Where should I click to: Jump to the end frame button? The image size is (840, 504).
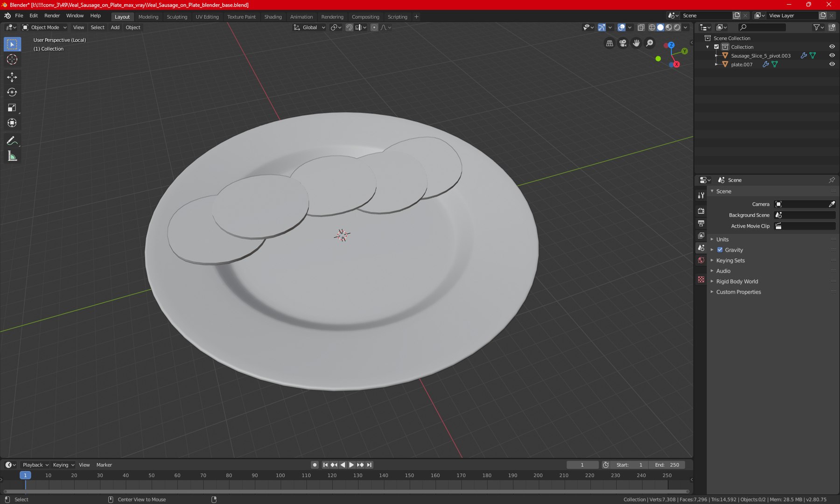[x=369, y=465]
